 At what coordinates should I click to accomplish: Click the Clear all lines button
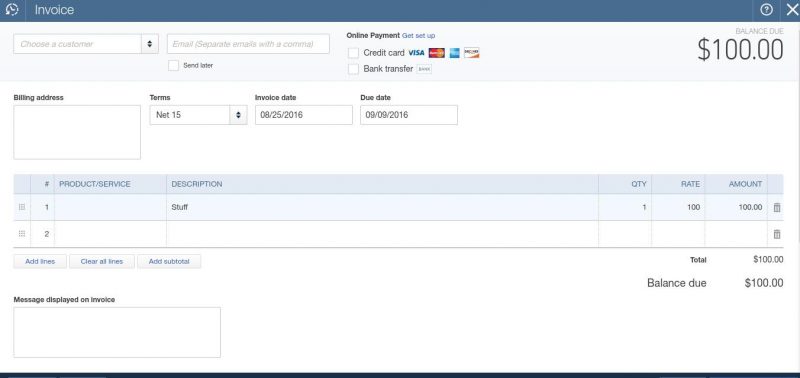[x=102, y=262]
